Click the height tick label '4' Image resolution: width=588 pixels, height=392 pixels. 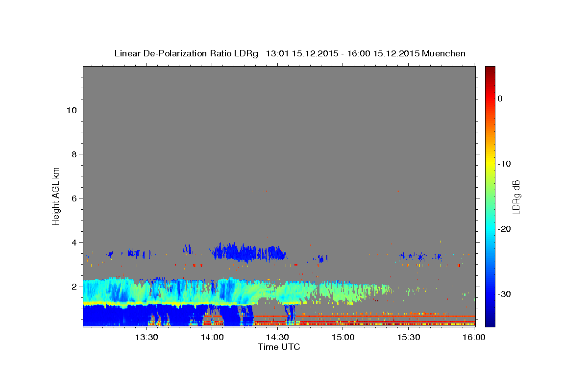point(75,243)
